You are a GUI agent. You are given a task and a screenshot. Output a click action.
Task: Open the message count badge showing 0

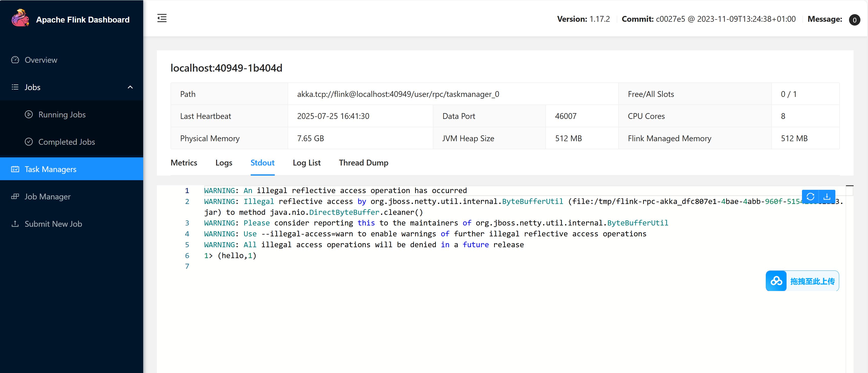(x=855, y=19)
